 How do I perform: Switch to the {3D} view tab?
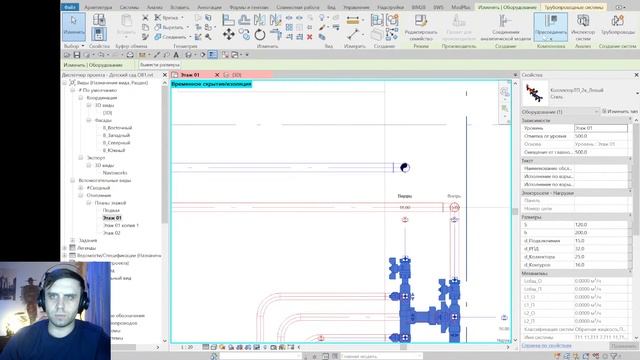pyautogui.click(x=237, y=75)
